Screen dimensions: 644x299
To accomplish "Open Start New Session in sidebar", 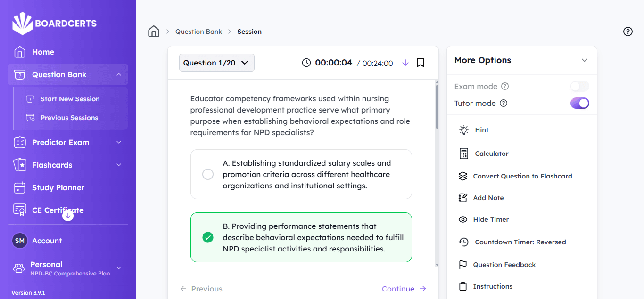I will [70, 99].
